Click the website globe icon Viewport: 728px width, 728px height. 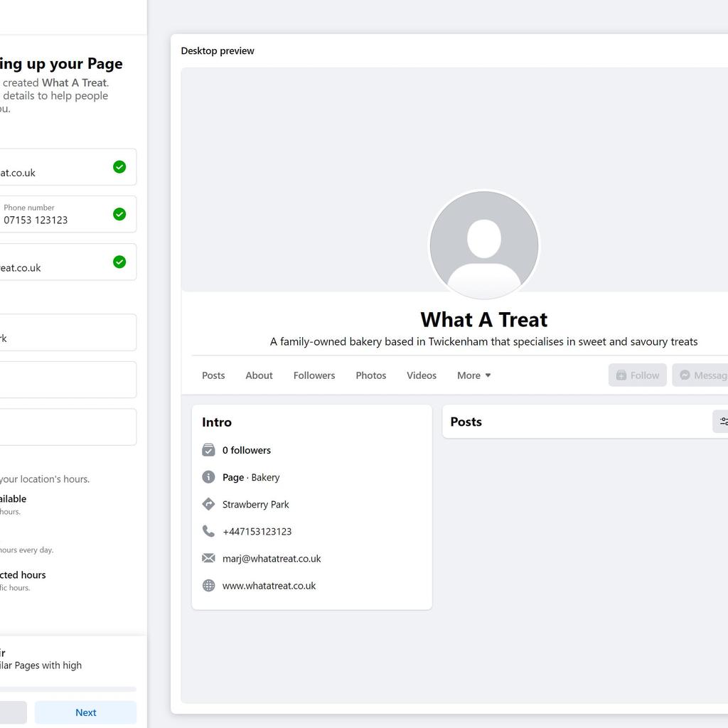pyautogui.click(x=208, y=586)
